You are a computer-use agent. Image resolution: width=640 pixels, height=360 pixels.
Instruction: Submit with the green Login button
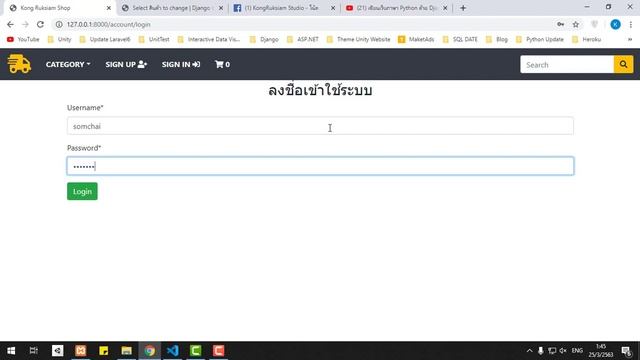82,191
